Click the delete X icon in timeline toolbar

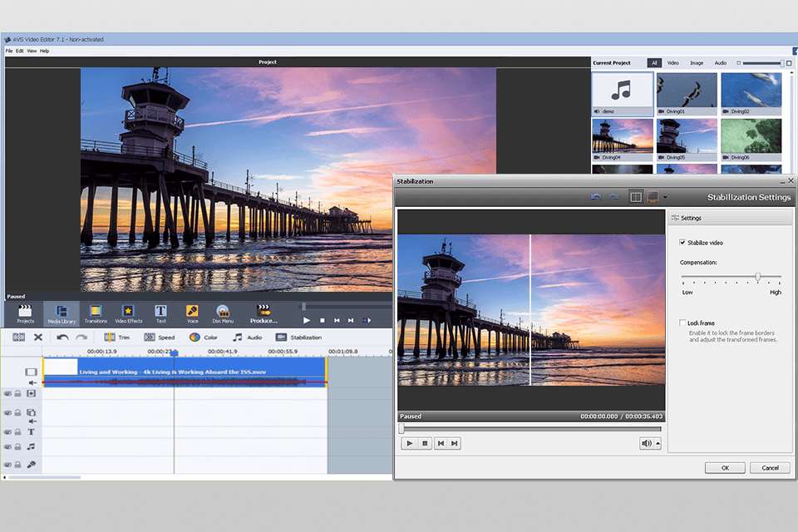(x=38, y=337)
